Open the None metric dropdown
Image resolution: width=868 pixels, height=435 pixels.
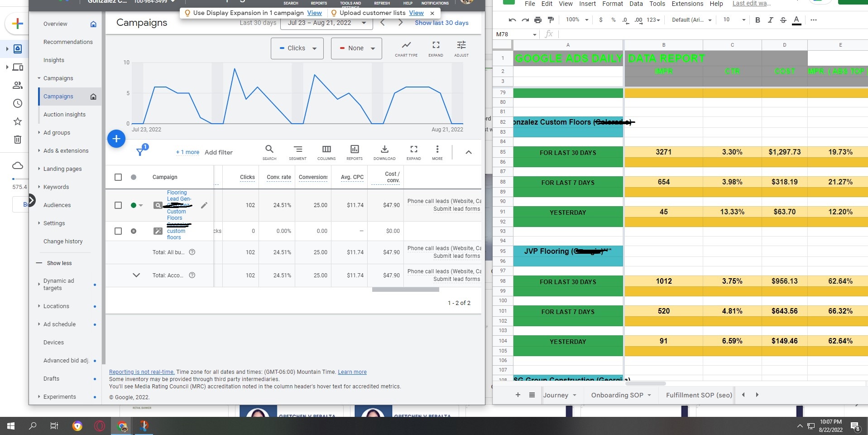pos(356,48)
